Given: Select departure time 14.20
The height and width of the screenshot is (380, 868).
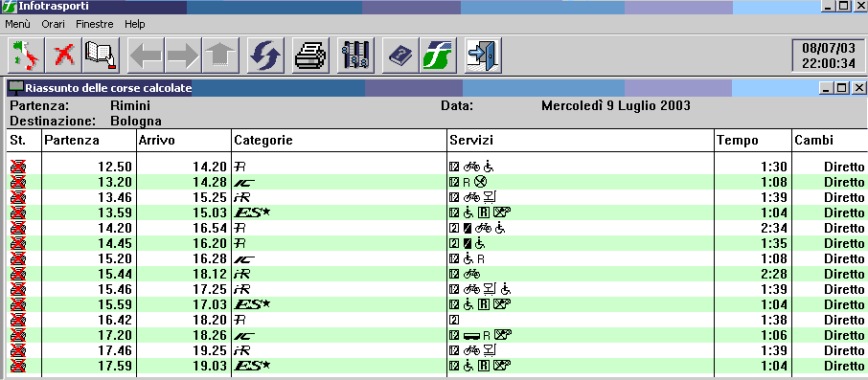Looking at the screenshot, I should point(116,228).
